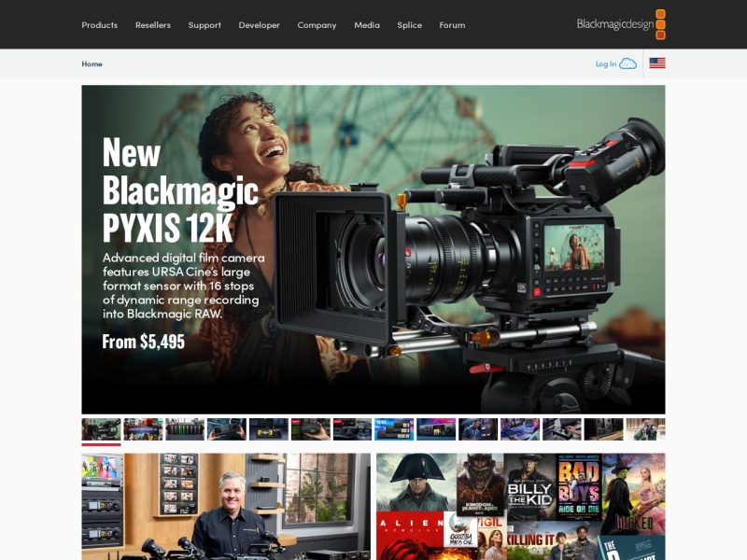Select the second carousel thumbnail
The image size is (747, 560).
[x=143, y=429]
